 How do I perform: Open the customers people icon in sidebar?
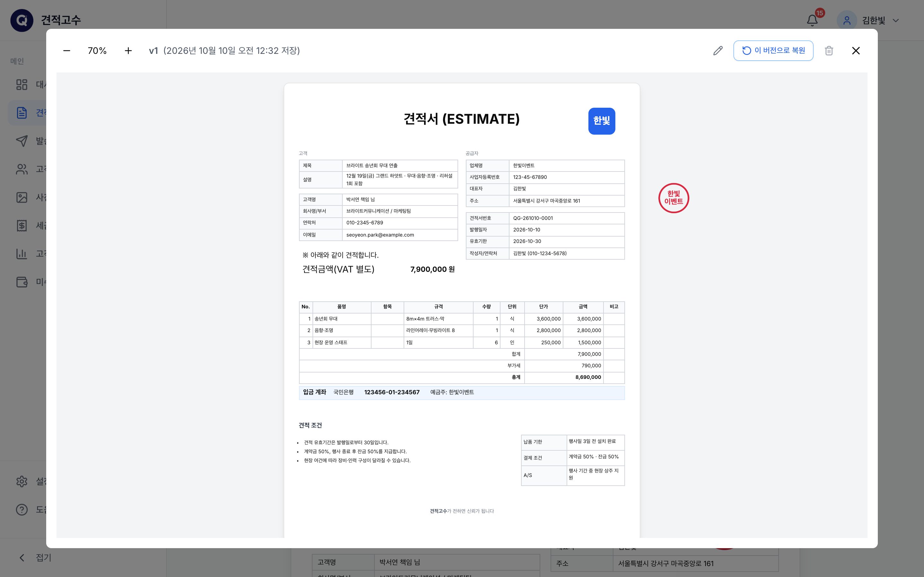pyautogui.click(x=22, y=169)
